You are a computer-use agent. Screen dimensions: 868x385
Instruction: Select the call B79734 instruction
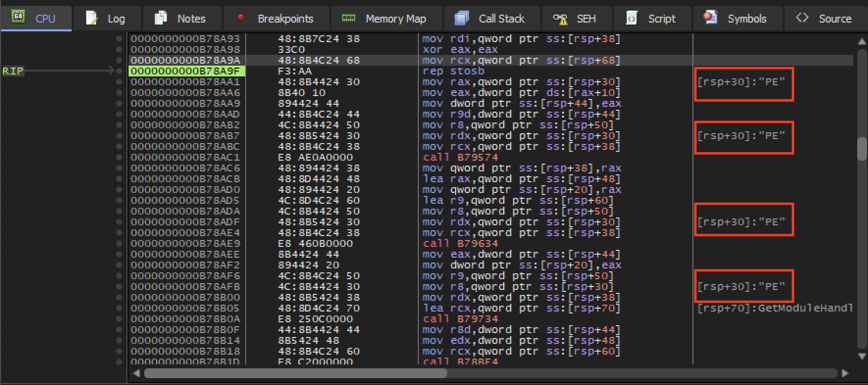point(460,319)
